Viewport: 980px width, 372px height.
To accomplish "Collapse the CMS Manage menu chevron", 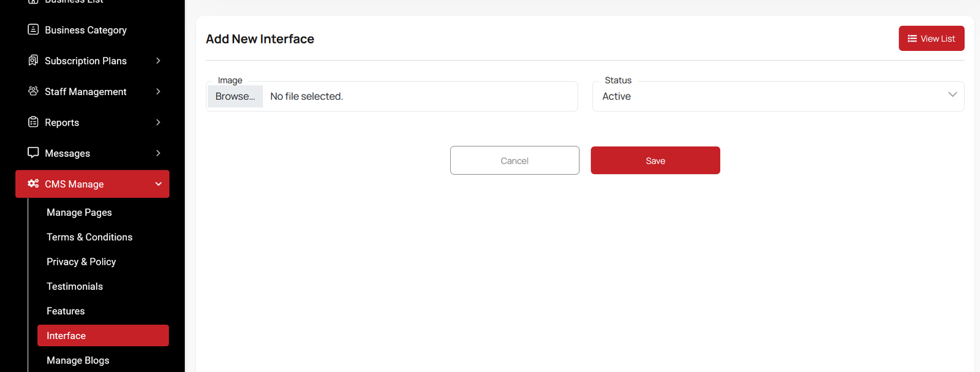I will [x=158, y=184].
